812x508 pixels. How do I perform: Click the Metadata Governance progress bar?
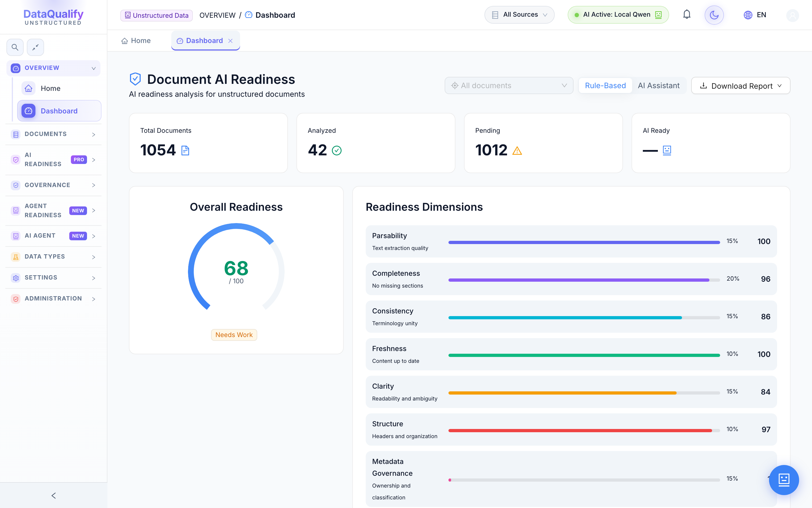(x=584, y=480)
